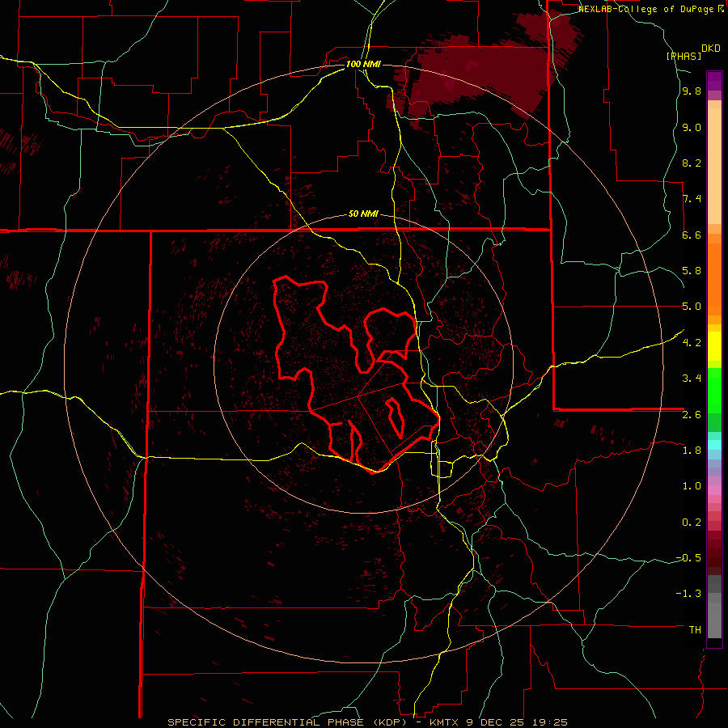Viewport: 728px width, 728px height.
Task: Click the -1.3 scale value
Action: coord(688,594)
